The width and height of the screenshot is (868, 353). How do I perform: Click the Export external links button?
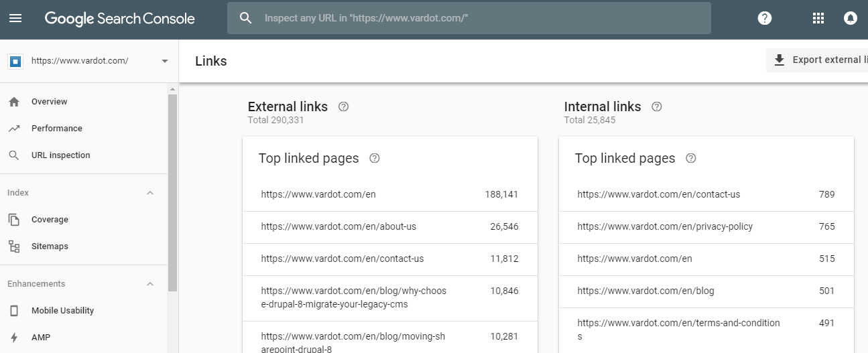click(817, 60)
